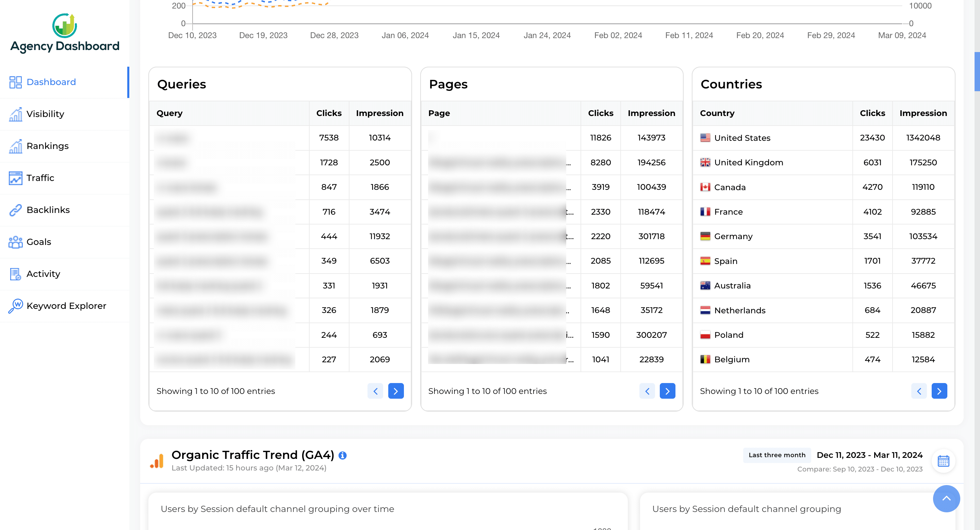Sort Pages table by Page column header

pos(501,113)
